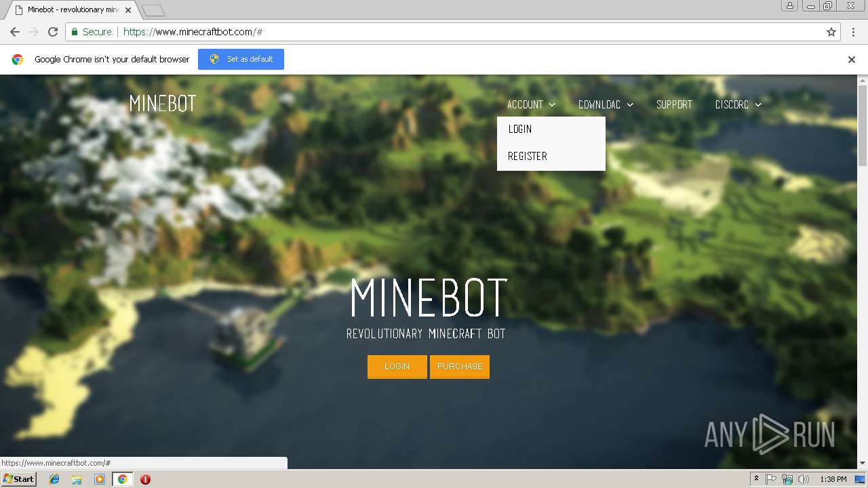The width and height of the screenshot is (868, 488).
Task: Open the Windows Start menu
Action: pos(18,479)
